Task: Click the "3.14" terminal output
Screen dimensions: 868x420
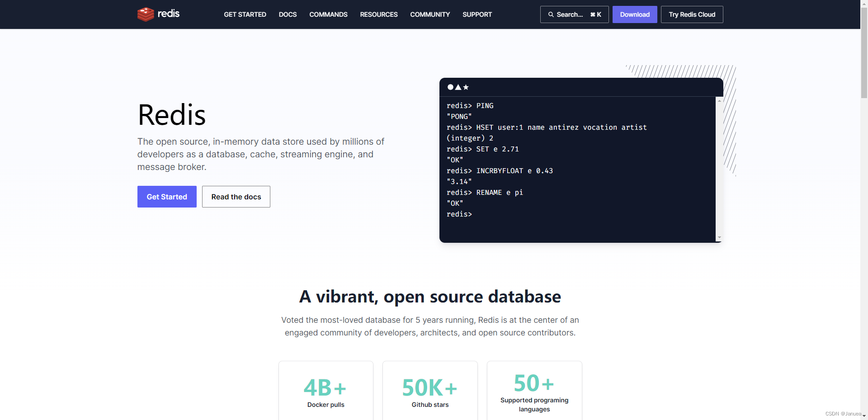Action: 459,182
